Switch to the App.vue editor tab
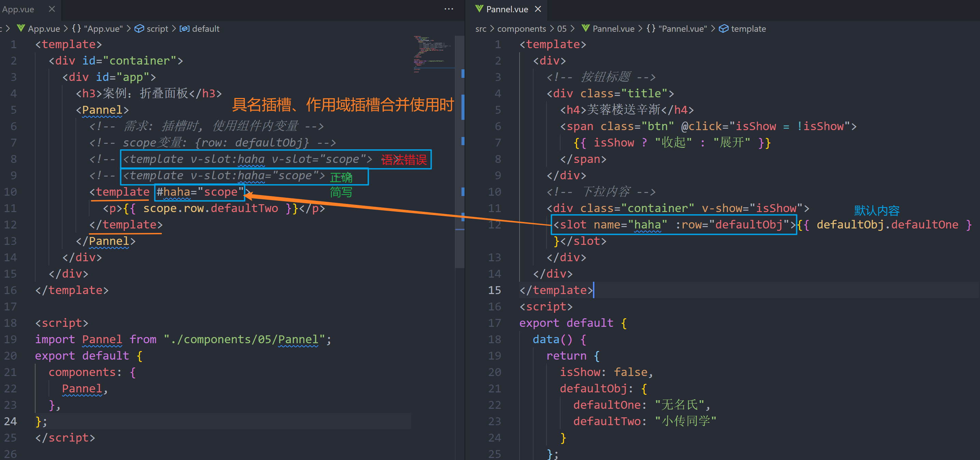 coord(18,9)
